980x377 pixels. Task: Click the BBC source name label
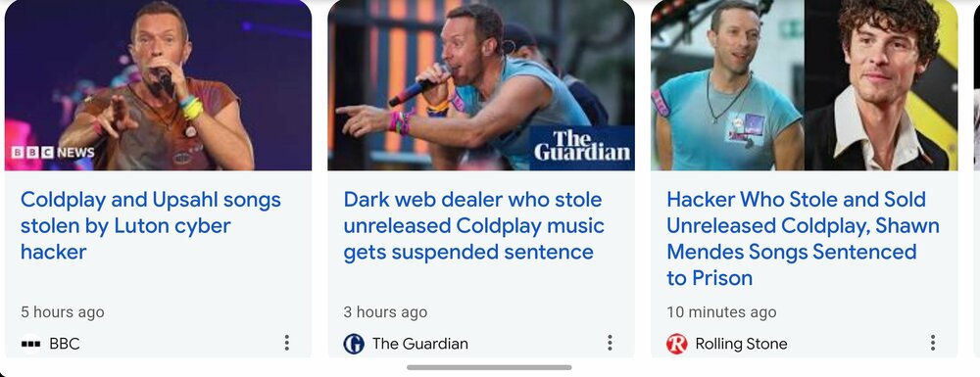(x=65, y=344)
